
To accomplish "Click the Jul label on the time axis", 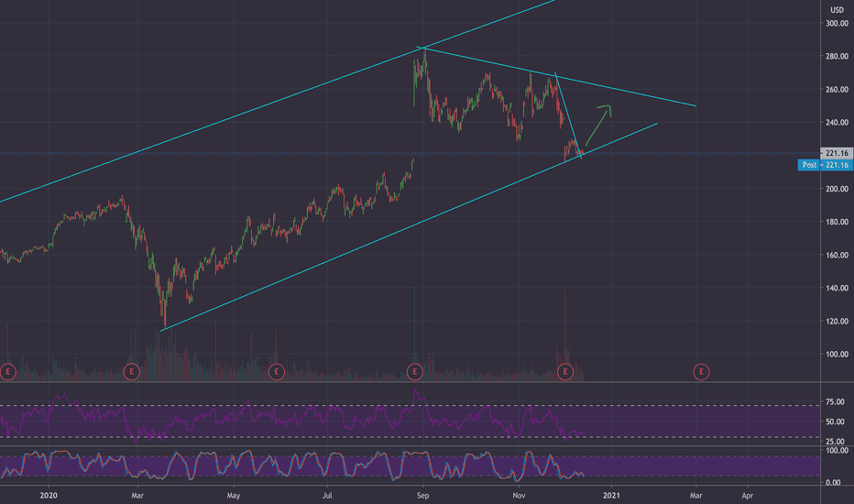I will click(327, 495).
